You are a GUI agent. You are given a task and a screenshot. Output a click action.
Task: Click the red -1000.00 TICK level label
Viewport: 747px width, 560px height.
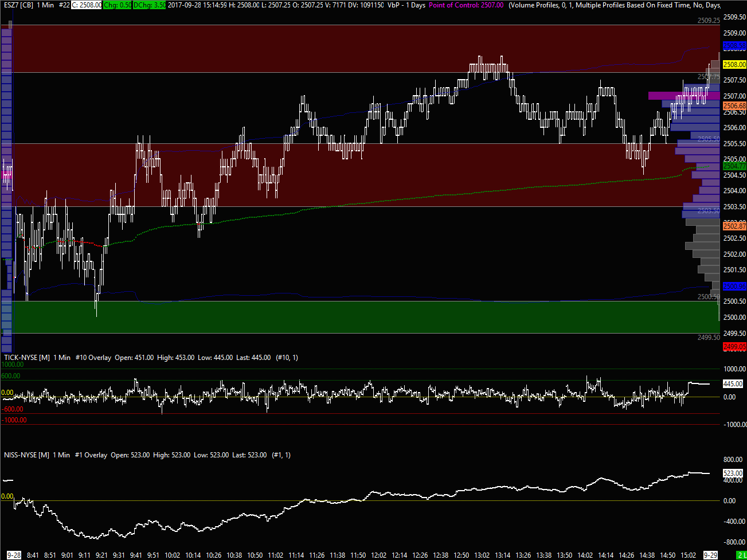point(14,420)
